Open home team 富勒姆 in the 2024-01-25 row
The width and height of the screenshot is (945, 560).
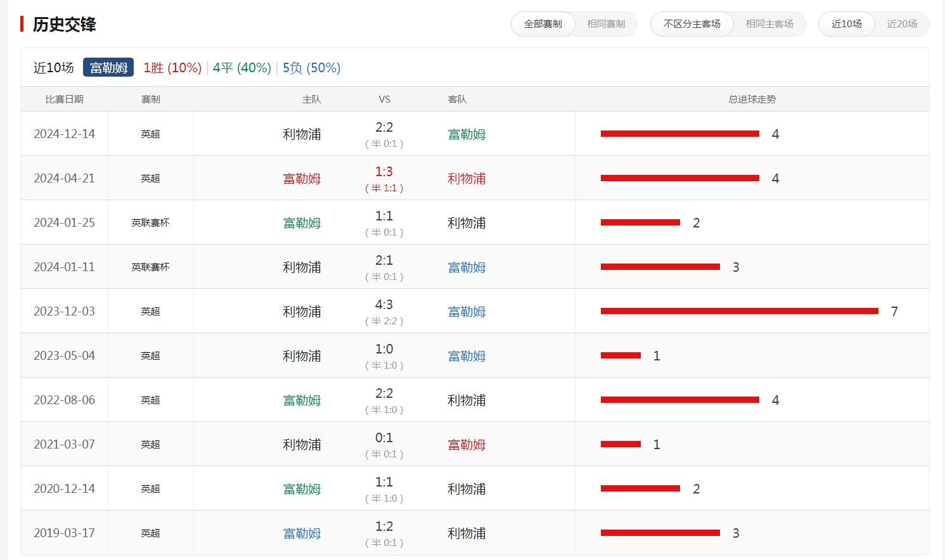point(302,223)
